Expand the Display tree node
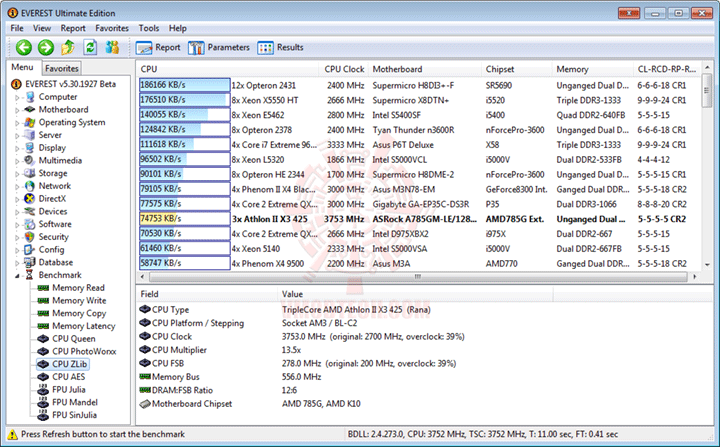This screenshot has width=720, height=447. pyautogui.click(x=17, y=148)
